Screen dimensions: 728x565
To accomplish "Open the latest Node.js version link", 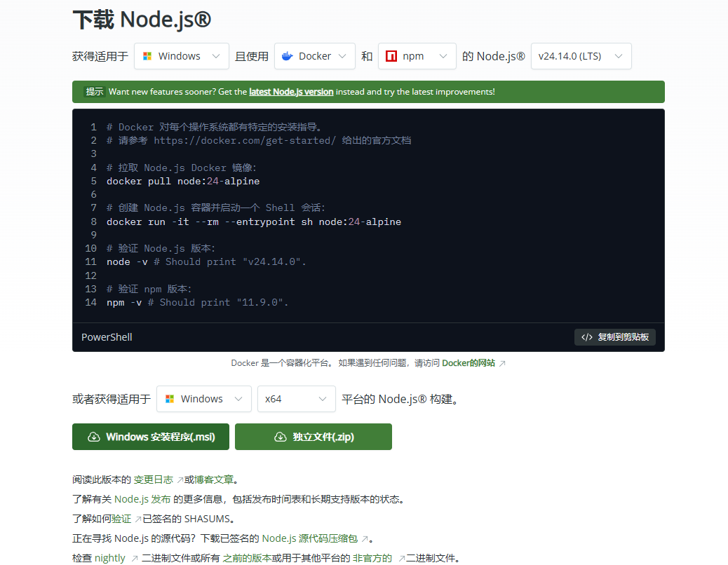I will coord(291,92).
